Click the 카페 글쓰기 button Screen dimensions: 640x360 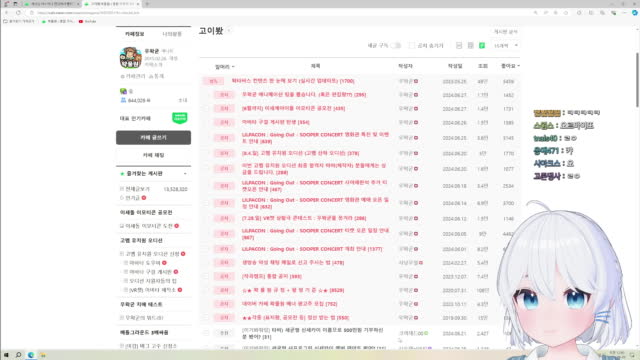[x=153, y=138]
